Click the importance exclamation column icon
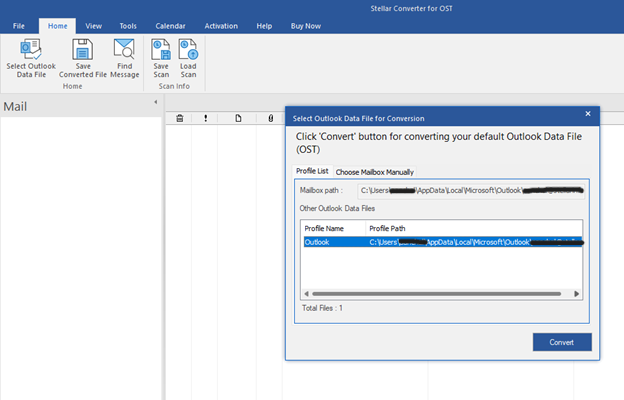Screen dimensions: 624x400 click(205, 118)
